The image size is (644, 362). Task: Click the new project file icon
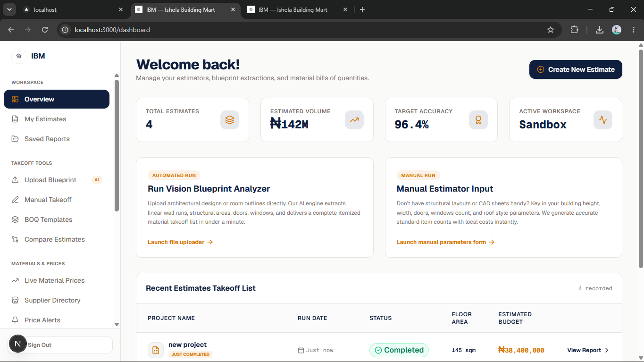(156, 350)
